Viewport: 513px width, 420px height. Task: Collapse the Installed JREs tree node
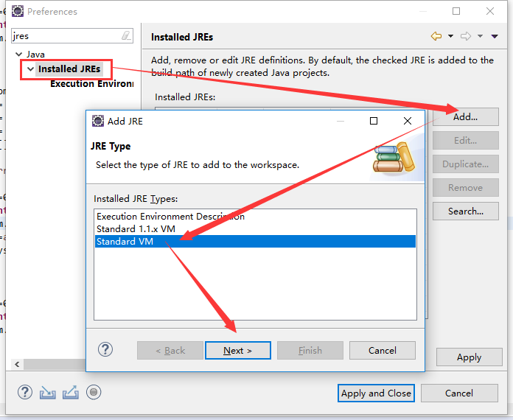click(30, 69)
